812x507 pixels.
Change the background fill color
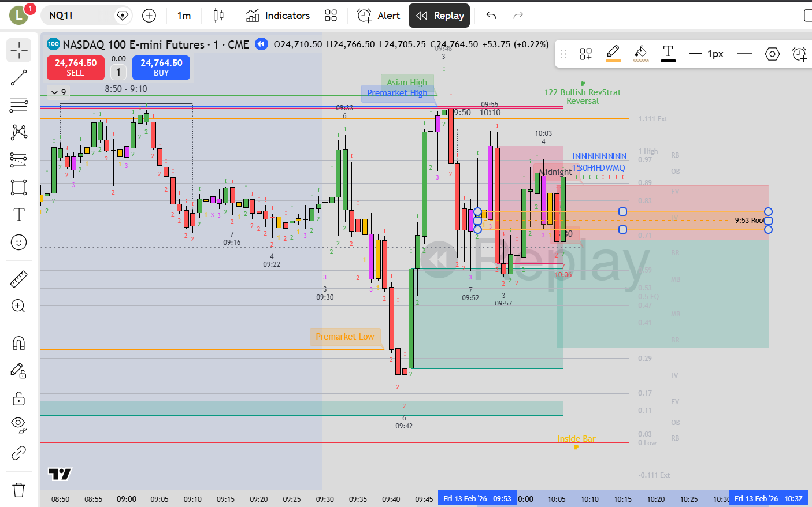(x=640, y=54)
